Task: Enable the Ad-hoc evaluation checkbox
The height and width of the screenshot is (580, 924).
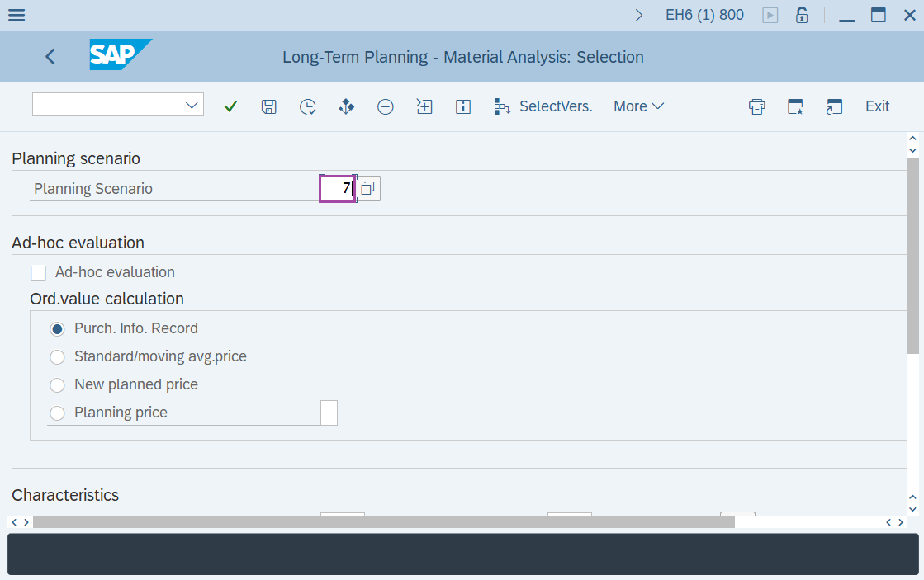Action: (x=37, y=271)
